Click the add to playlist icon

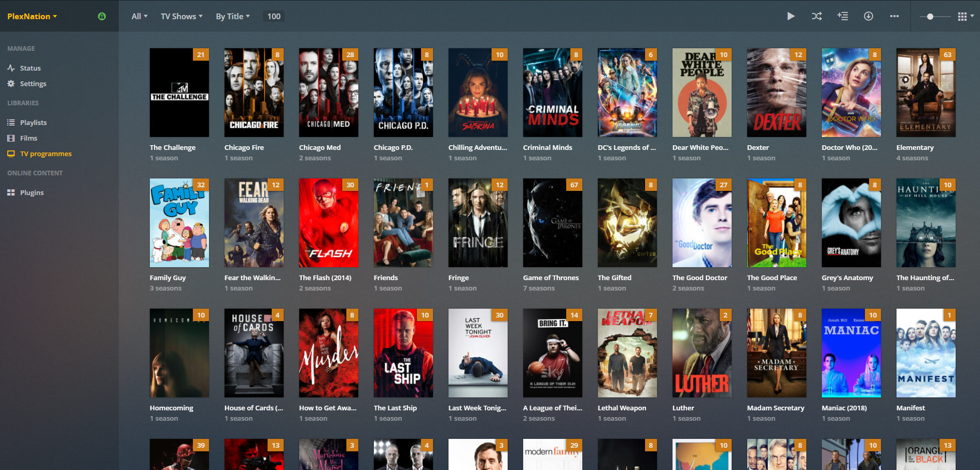tap(843, 16)
